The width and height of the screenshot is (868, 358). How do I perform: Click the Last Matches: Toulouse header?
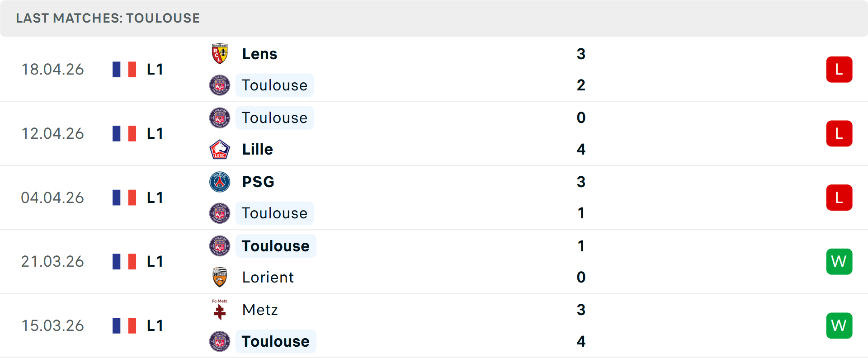108,18
